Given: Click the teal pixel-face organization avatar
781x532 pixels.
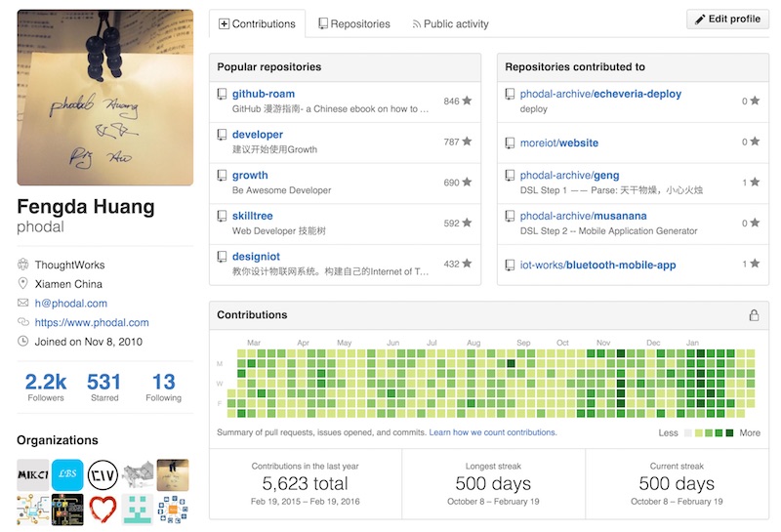Looking at the screenshot, I should point(138,510).
